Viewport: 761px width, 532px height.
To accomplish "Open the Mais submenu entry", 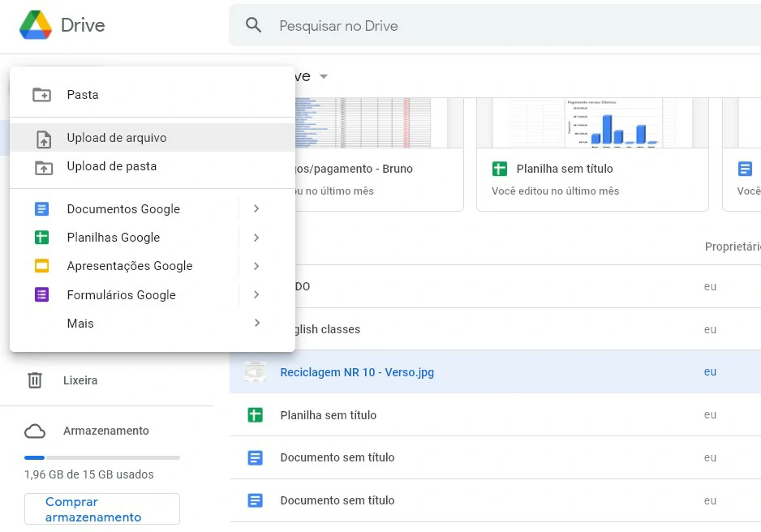I will point(153,324).
